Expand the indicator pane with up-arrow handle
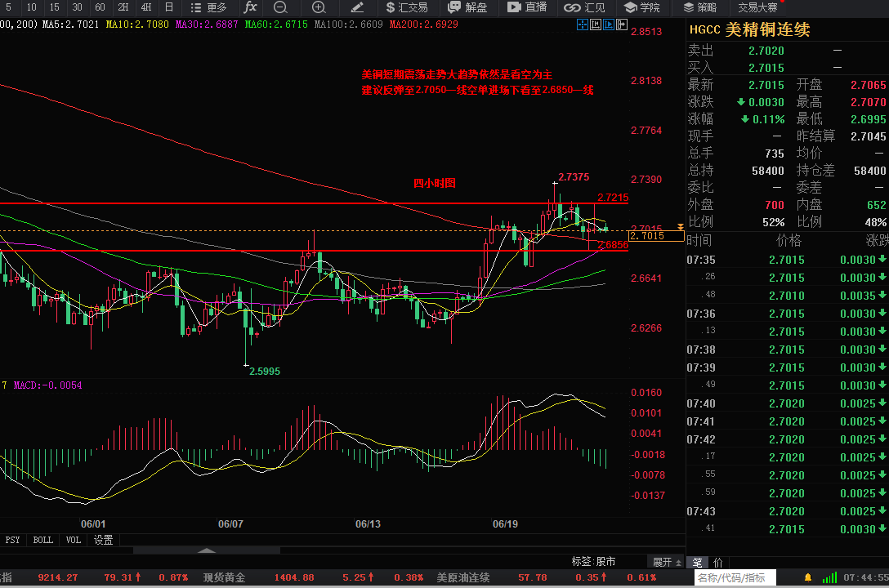Viewport: 889px width, 588px height. pos(208,550)
